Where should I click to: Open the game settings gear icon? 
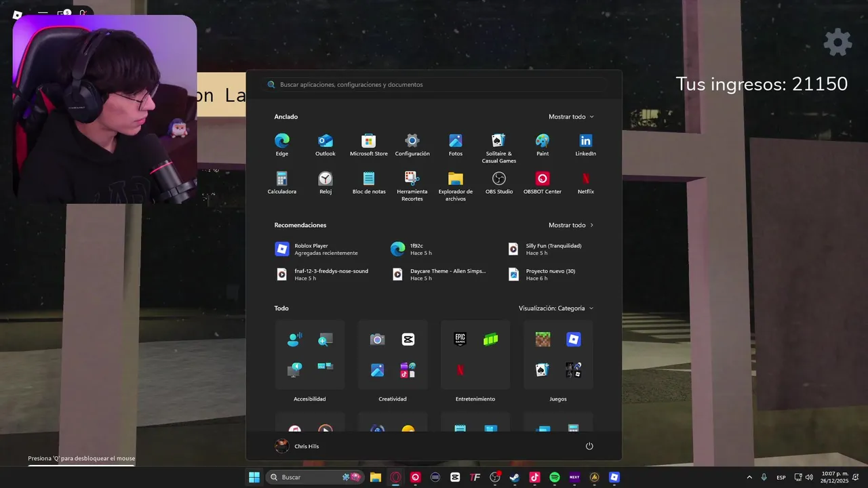837,42
